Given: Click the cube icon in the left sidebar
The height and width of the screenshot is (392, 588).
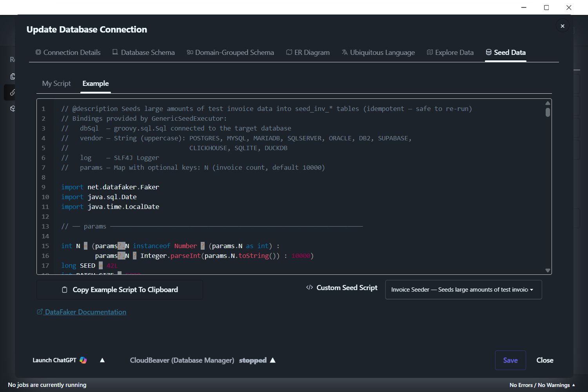Looking at the screenshot, I should coord(13,109).
